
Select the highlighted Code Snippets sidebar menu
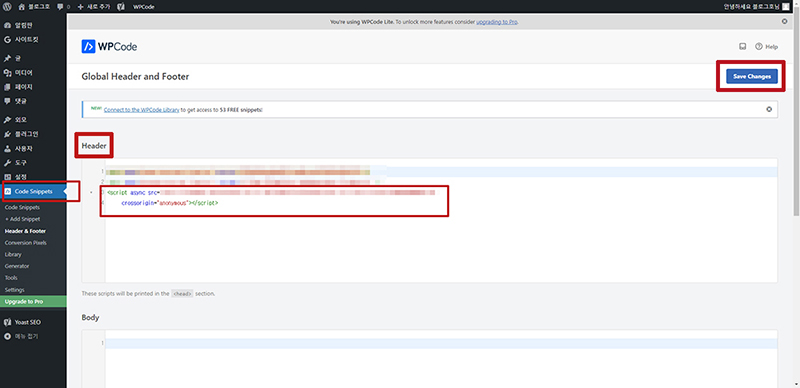(33, 191)
